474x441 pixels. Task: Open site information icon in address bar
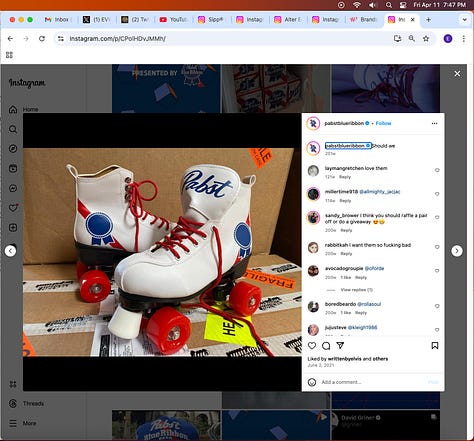(61, 39)
